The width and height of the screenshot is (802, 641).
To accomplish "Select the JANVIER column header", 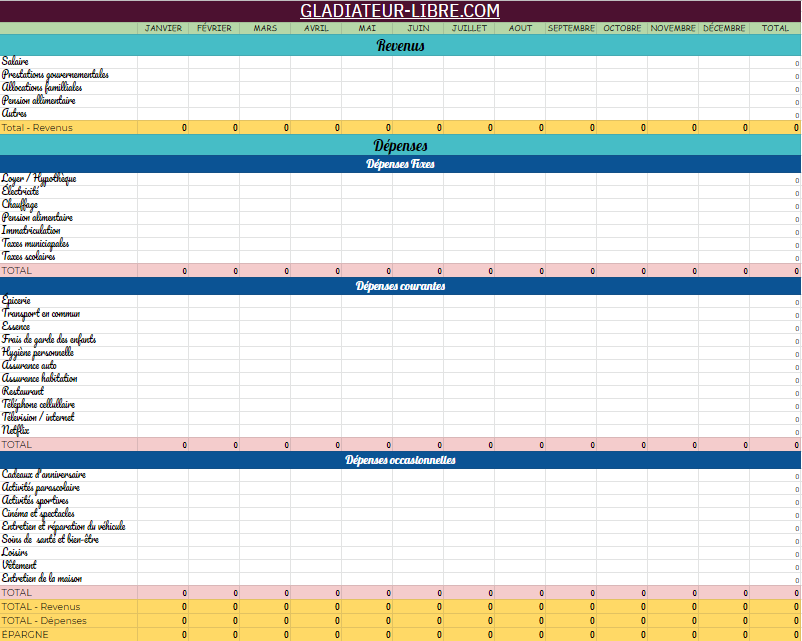I will (x=163, y=28).
